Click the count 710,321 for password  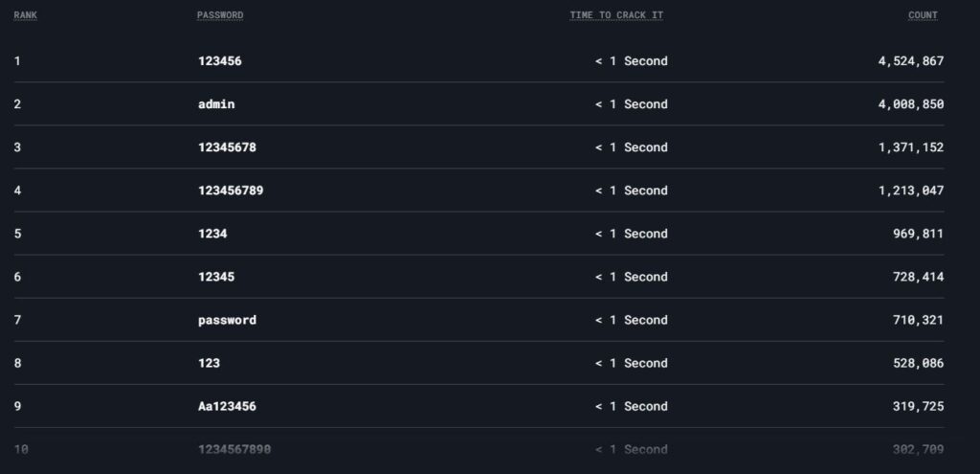(x=918, y=320)
